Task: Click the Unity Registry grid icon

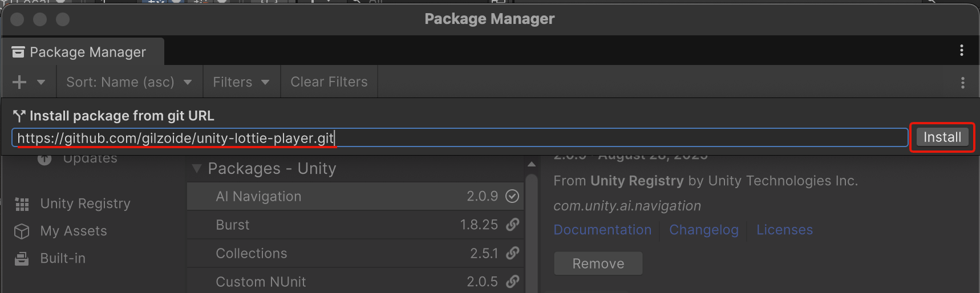Action: 22,204
